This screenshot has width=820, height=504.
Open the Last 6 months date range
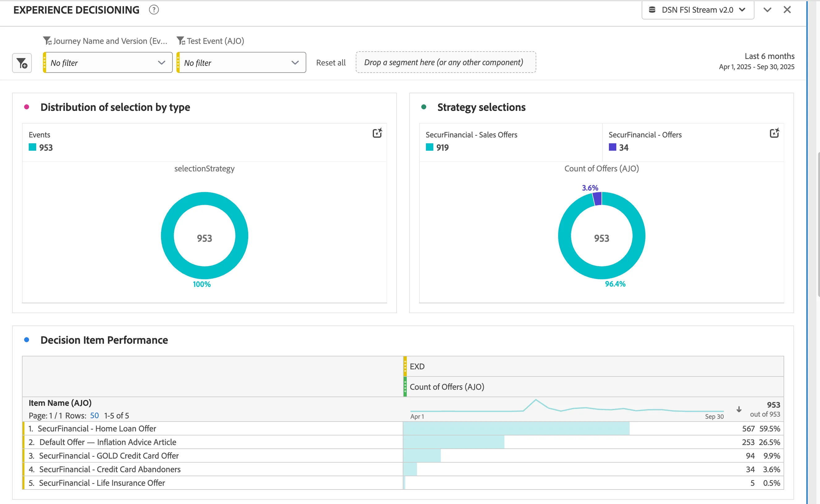point(757,61)
